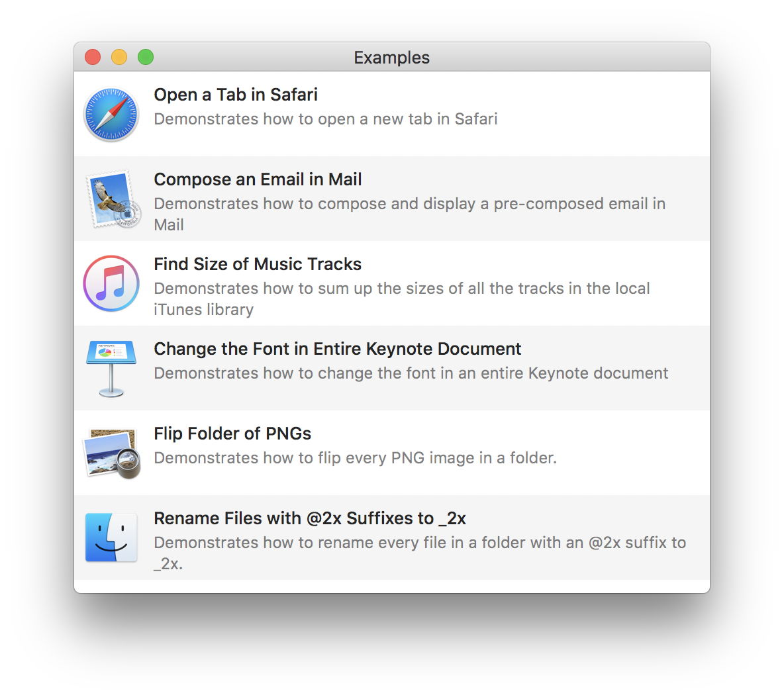
Task: Pick the "Find Size of Music Tracks" heading
Action: (x=258, y=264)
